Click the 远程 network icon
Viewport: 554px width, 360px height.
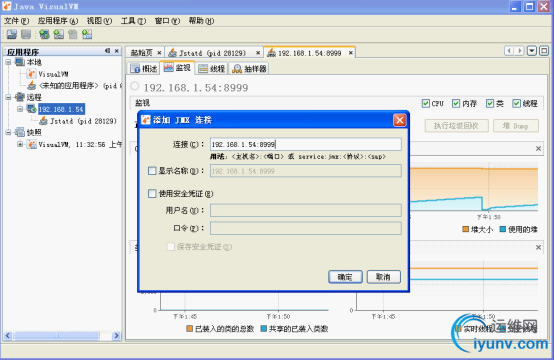click(x=20, y=97)
